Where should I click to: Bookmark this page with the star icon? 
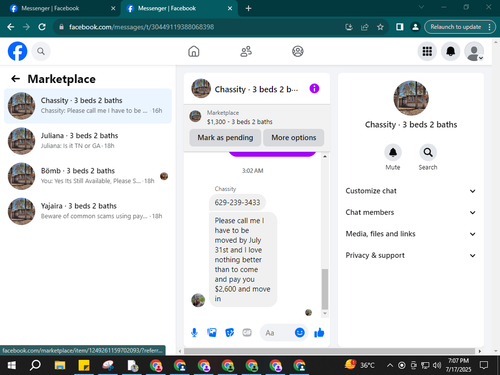coord(380,27)
